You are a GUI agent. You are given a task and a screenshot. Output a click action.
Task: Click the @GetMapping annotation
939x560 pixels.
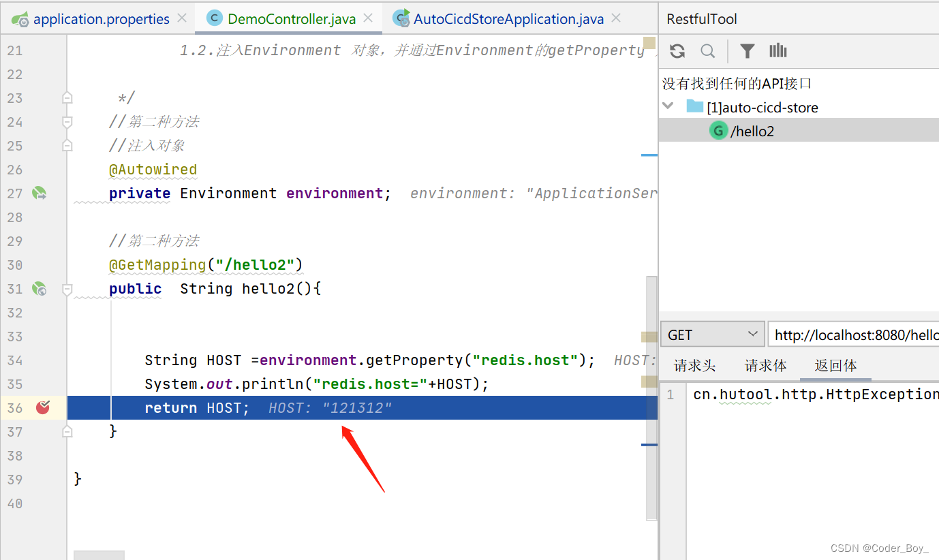pos(157,265)
